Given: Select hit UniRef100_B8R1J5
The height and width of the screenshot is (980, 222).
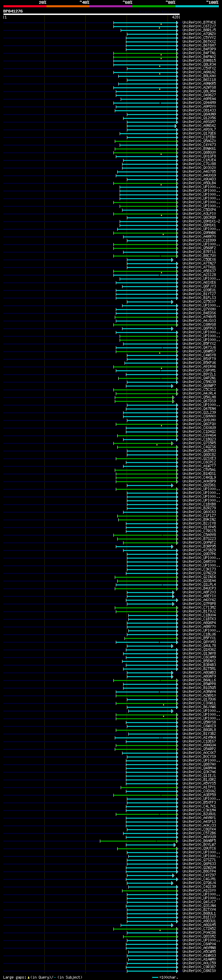Looking at the screenshot, I should (x=199, y=30).
